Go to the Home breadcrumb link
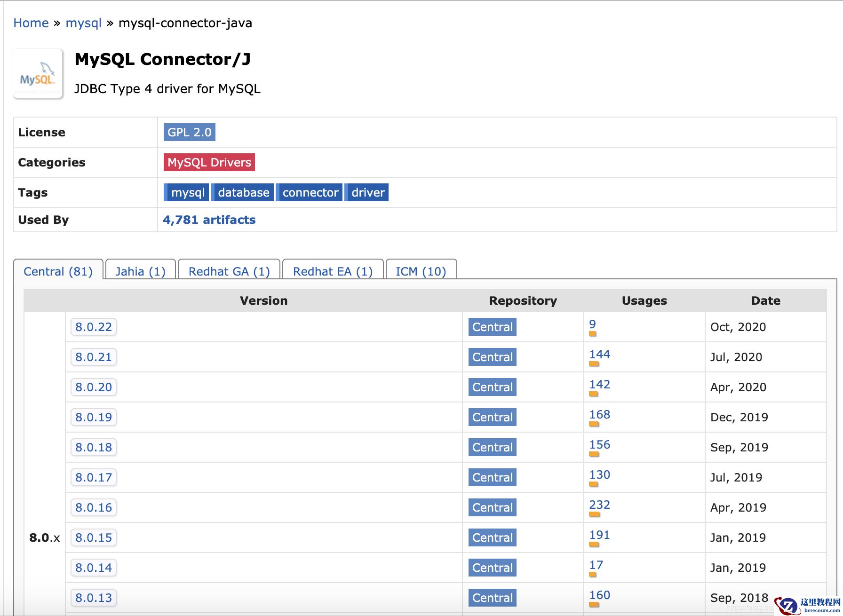 pos(31,23)
